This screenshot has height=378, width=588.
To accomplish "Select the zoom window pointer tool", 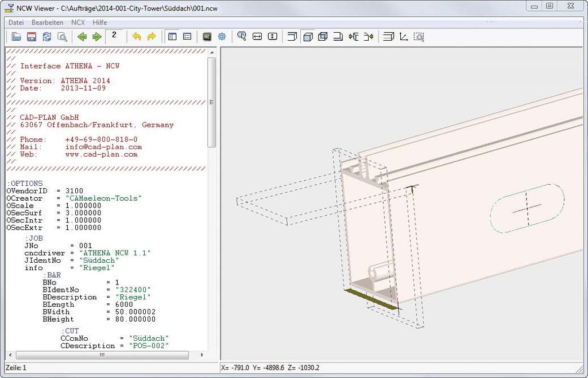I will [242, 37].
